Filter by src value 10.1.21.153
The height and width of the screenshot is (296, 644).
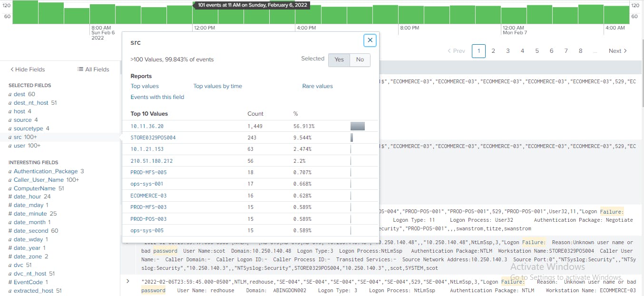click(147, 149)
